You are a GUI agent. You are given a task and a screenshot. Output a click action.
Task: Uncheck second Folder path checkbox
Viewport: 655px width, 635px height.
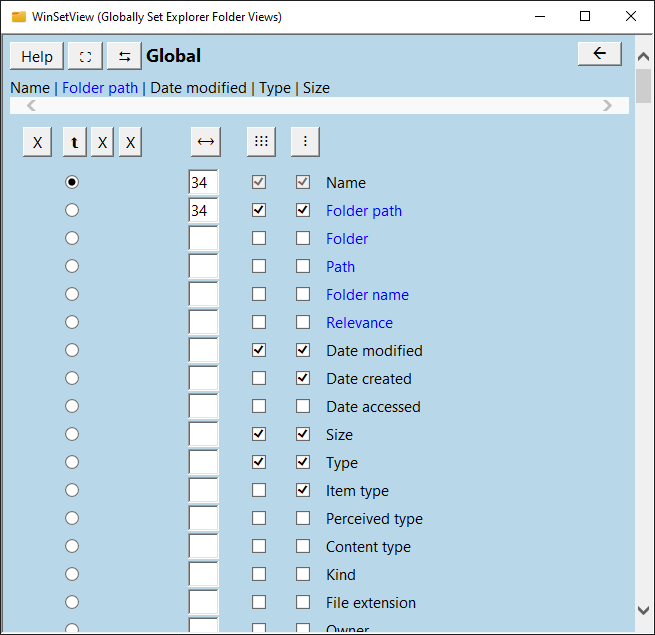tap(303, 210)
